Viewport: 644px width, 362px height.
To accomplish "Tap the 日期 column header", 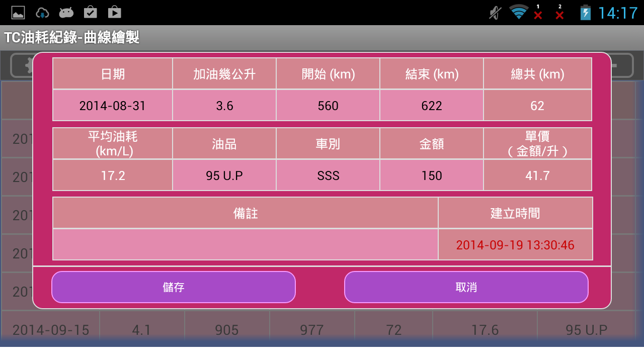I will coord(113,74).
